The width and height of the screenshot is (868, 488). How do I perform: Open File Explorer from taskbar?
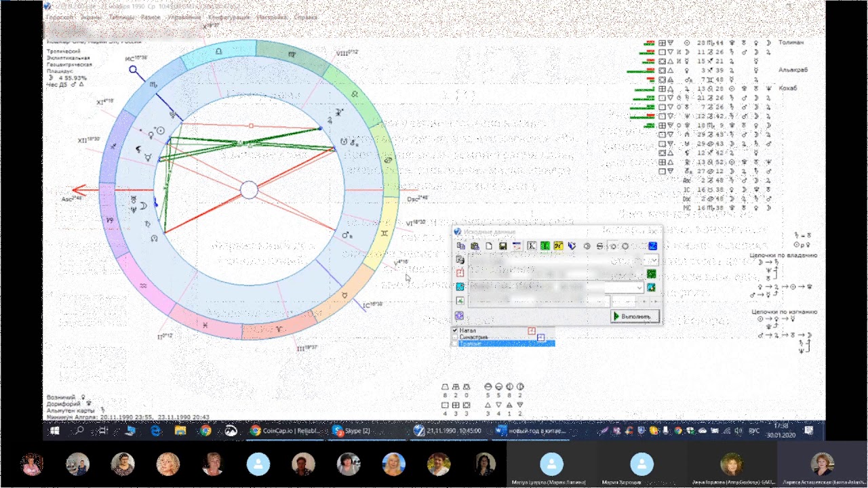pyautogui.click(x=180, y=430)
